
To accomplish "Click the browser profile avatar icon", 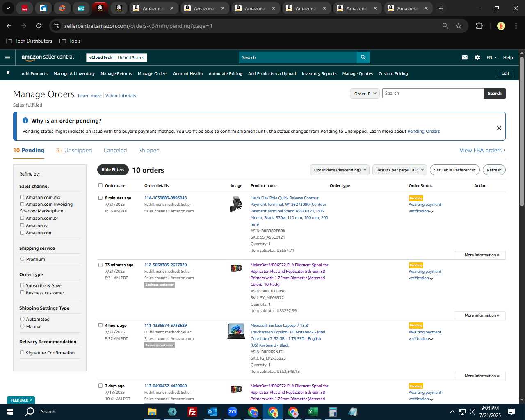I will [501, 26].
